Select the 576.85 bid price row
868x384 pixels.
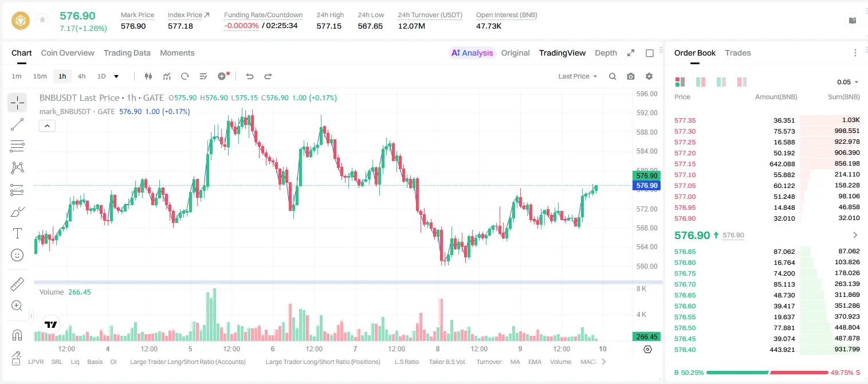pos(767,252)
